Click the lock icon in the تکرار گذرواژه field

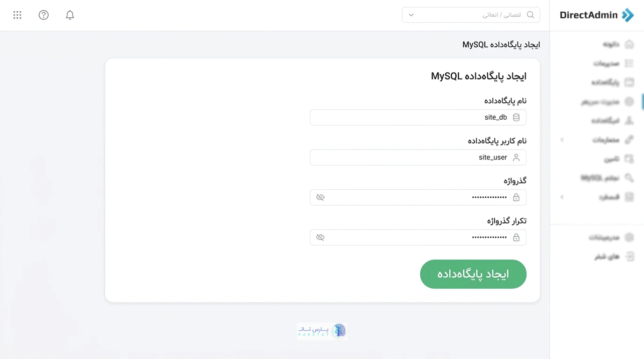pos(516,237)
